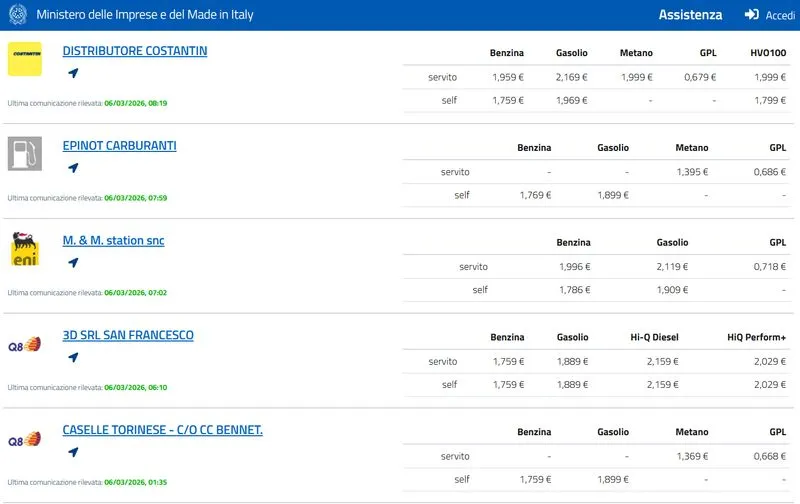Click the Accedi login arrow icon
This screenshot has width=800, height=504.
752,15
